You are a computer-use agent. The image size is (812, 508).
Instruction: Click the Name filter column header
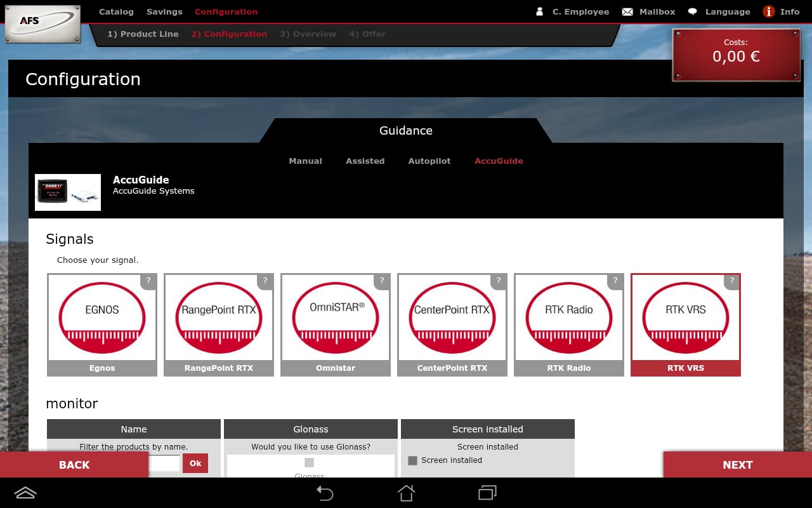tap(134, 429)
